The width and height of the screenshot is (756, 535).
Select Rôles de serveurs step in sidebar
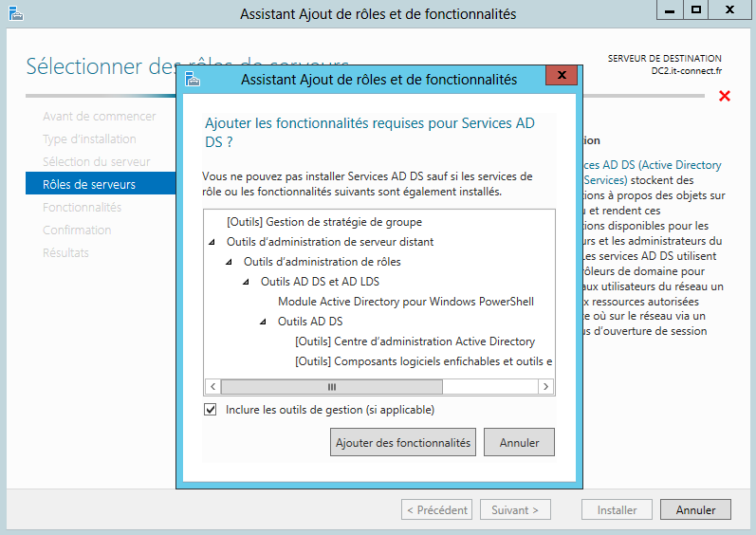pos(89,184)
